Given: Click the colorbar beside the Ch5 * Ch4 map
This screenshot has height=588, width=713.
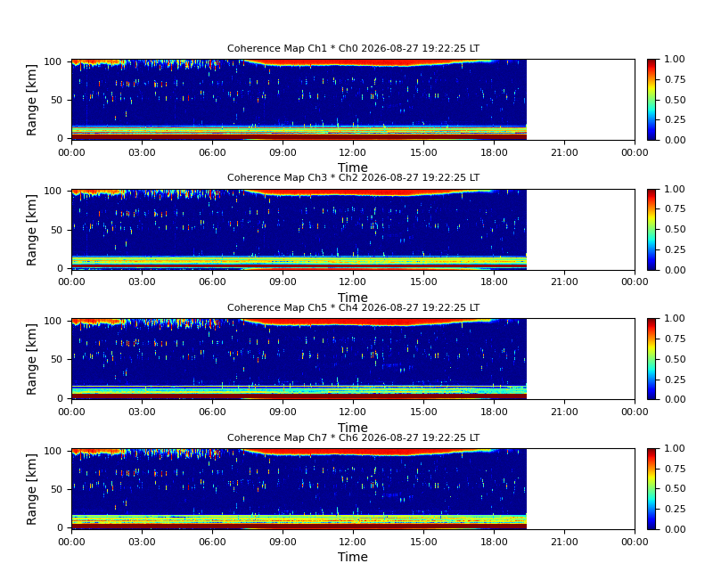Looking at the screenshot, I should [x=652, y=359].
